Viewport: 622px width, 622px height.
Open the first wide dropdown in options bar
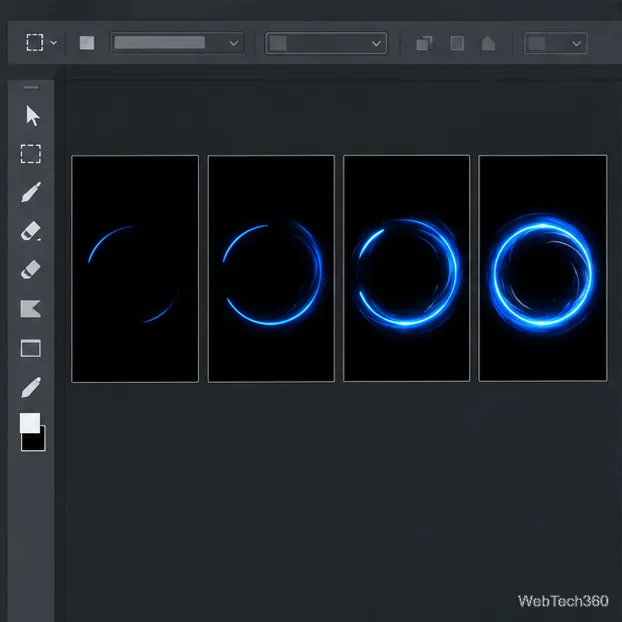(x=177, y=42)
